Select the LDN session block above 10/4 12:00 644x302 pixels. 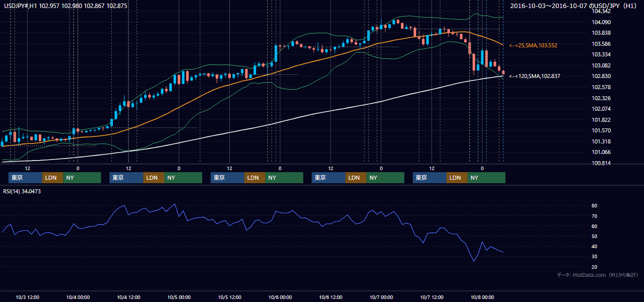pos(154,178)
